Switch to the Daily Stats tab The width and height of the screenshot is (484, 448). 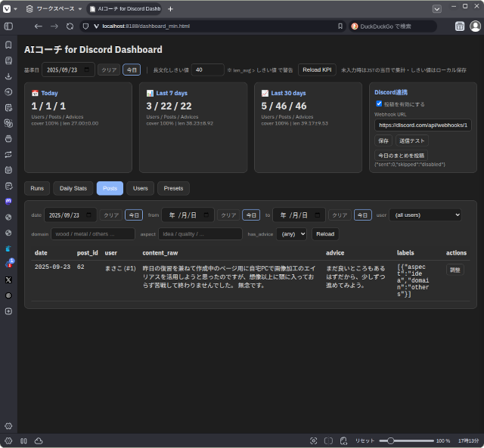73,188
